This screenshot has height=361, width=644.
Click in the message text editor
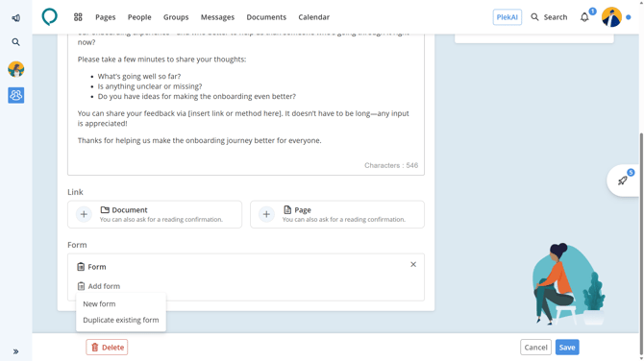click(246, 105)
